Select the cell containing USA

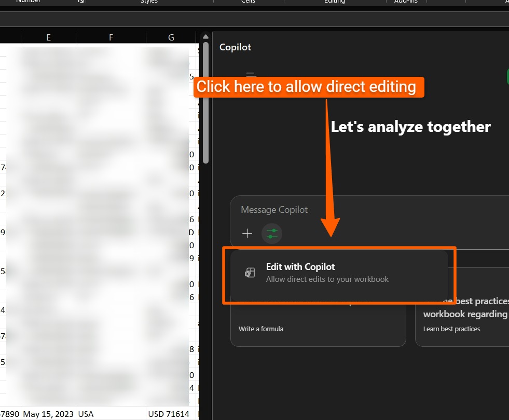(x=111, y=414)
